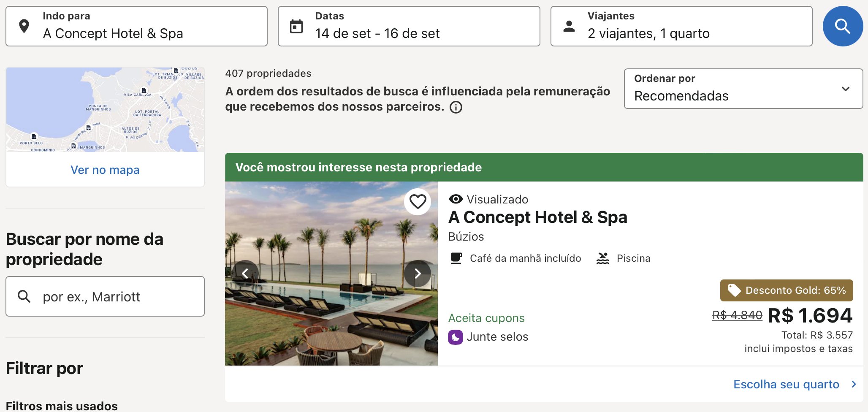Screen dimensions: 868x412
Task: Click the person icon in Viajantes field
Action: 569,26
